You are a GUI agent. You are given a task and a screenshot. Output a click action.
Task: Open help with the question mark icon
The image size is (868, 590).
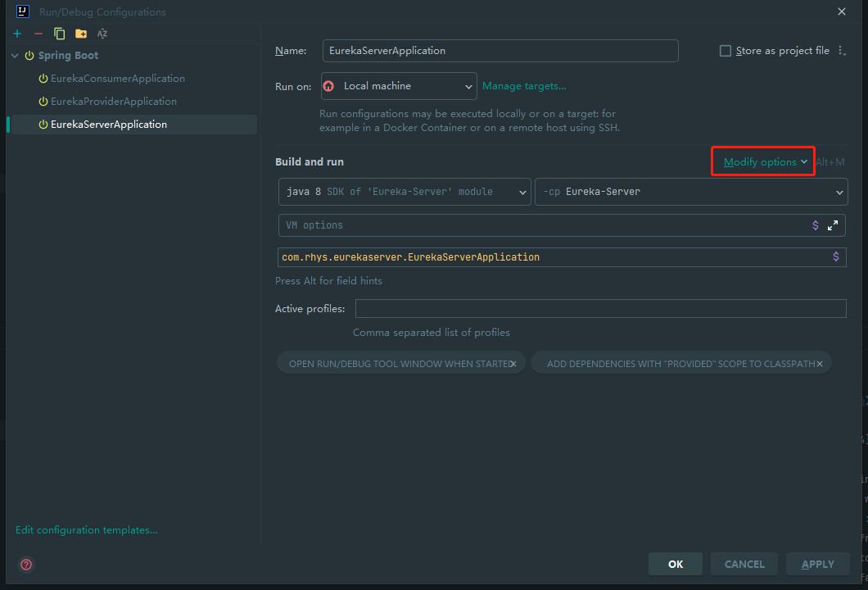[x=26, y=565]
